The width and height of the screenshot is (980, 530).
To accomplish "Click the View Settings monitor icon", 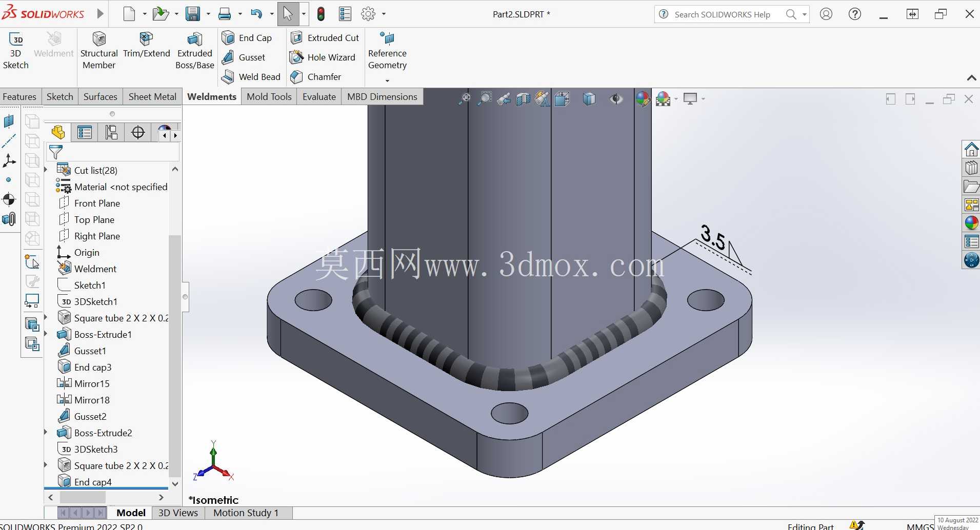I will 690,98.
